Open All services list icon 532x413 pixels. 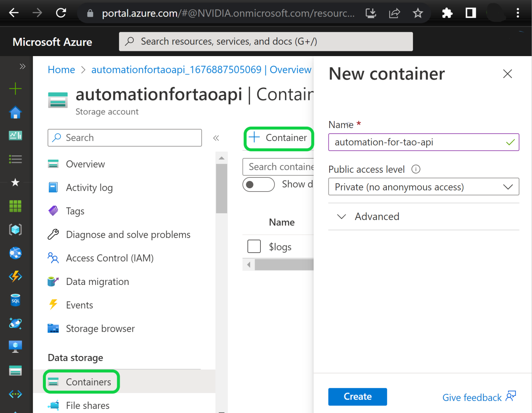click(x=15, y=159)
